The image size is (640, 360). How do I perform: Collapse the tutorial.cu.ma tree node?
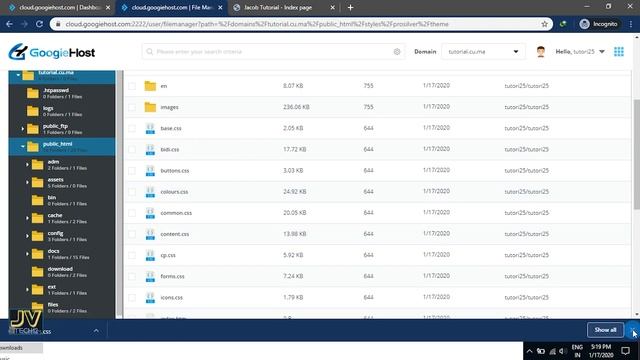(x=18, y=75)
